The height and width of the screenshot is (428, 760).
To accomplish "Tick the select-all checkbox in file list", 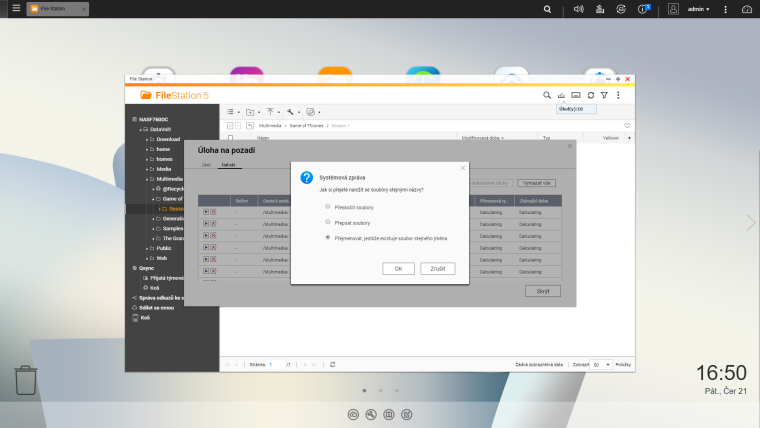I will pos(230,138).
